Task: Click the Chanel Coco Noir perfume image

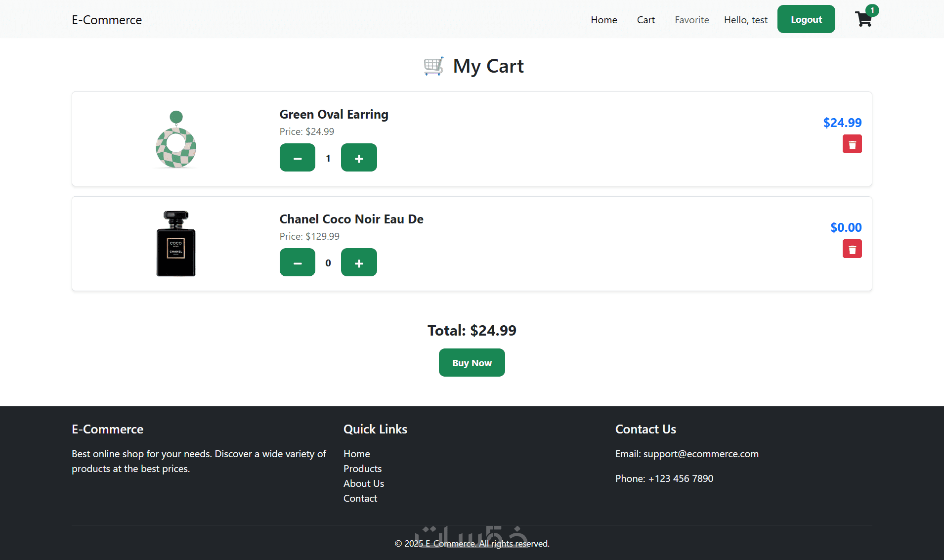Action: pyautogui.click(x=176, y=244)
